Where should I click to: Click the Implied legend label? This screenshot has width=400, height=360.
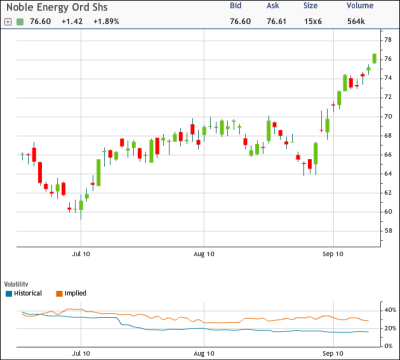(x=75, y=293)
